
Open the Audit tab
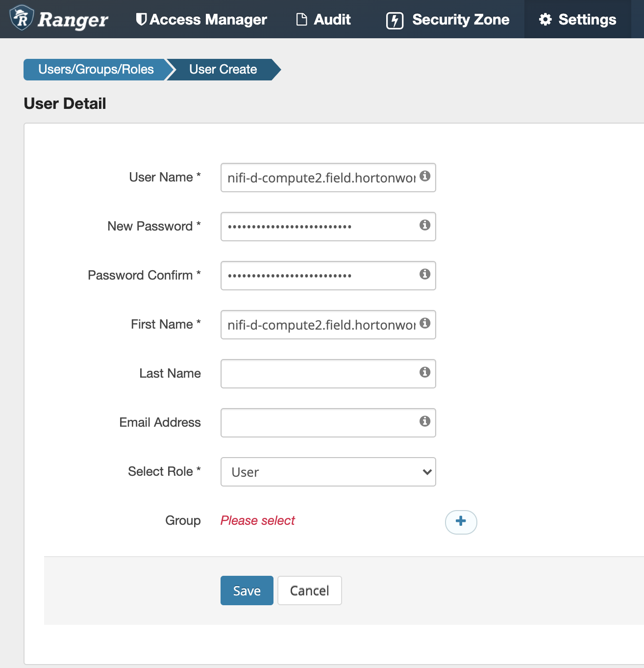pyautogui.click(x=323, y=20)
